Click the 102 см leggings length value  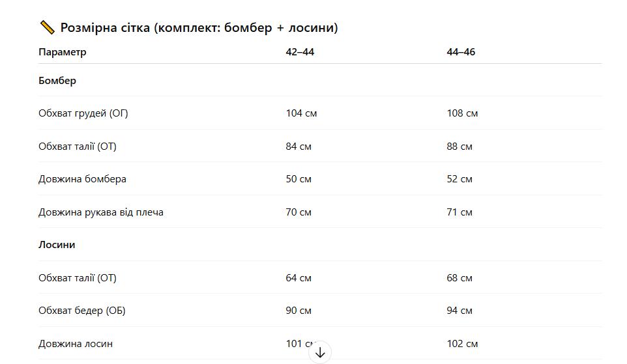point(462,344)
